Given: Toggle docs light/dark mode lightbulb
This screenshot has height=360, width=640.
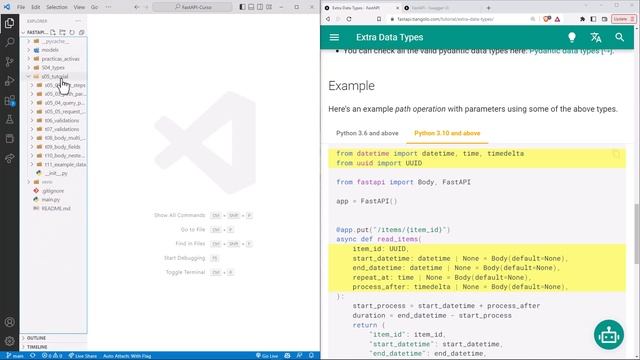Looking at the screenshot, I should [x=572, y=38].
